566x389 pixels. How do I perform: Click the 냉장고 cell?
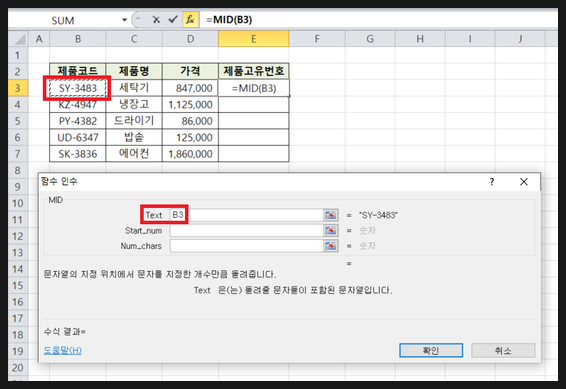click(134, 105)
